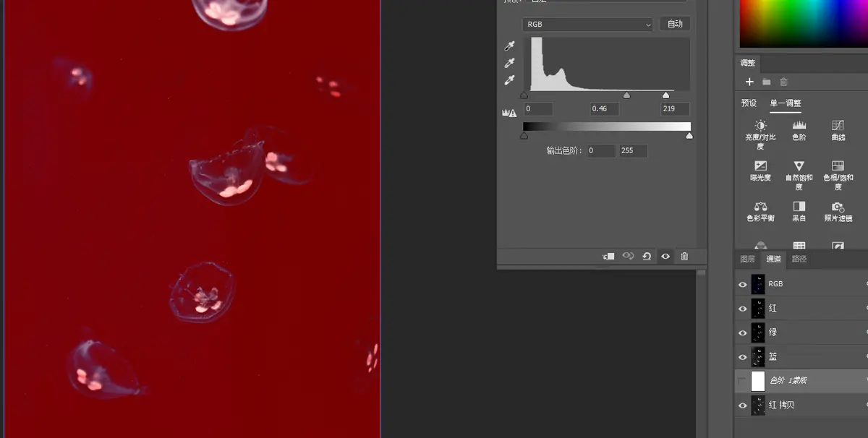
Task: Switch to the 单一调整 tab
Action: [786, 103]
